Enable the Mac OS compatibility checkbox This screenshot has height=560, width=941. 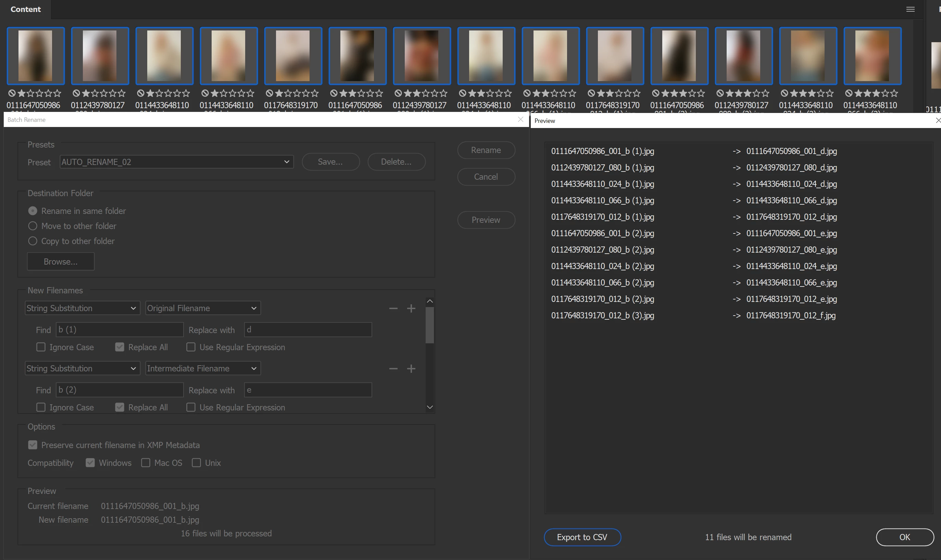coord(146,463)
